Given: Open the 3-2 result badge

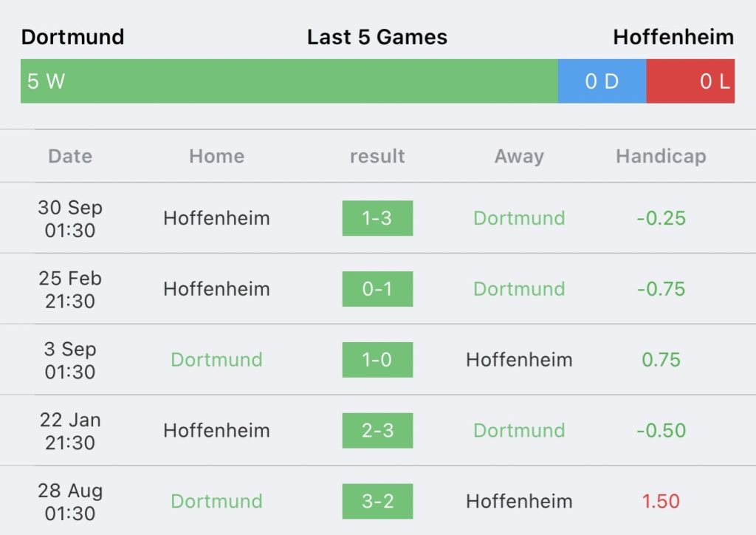Looking at the screenshot, I should tap(377, 501).
